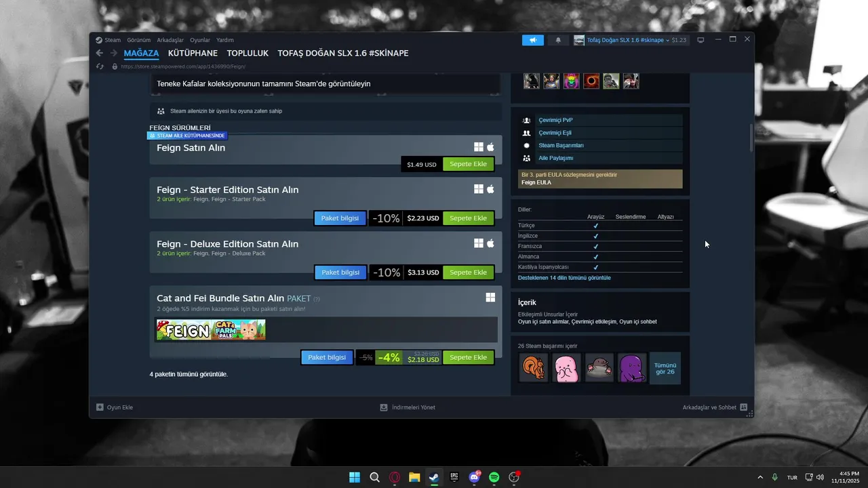The width and height of the screenshot is (868, 488).
Task: Open the Steam announcements megaphone button
Action: tap(533, 40)
